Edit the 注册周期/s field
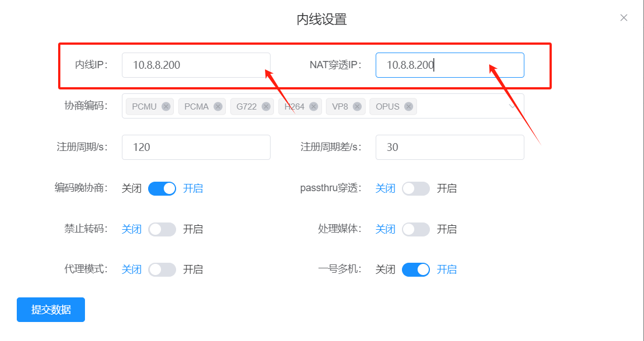644x341 pixels. (196, 147)
